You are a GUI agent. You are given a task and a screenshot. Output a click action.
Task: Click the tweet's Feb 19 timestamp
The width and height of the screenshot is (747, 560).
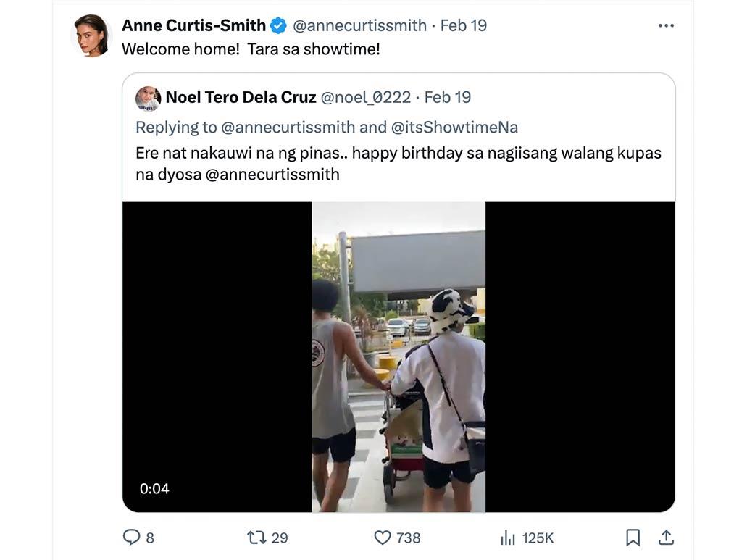(x=464, y=26)
